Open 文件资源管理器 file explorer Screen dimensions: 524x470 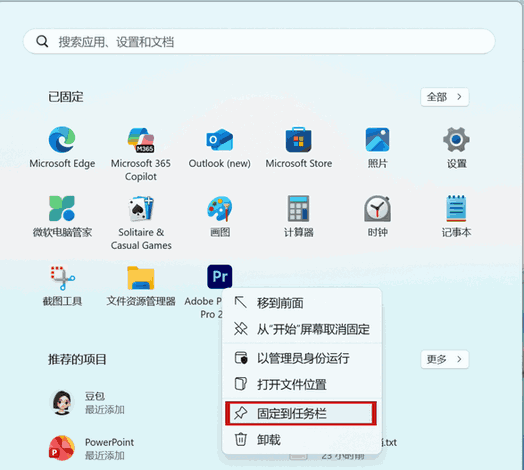(x=141, y=285)
